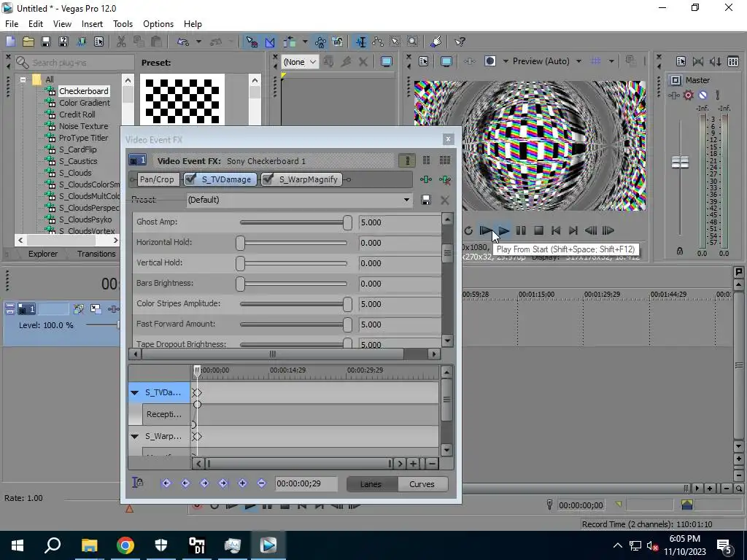
Task: Open a project with the folder icon
Action: (x=28, y=42)
